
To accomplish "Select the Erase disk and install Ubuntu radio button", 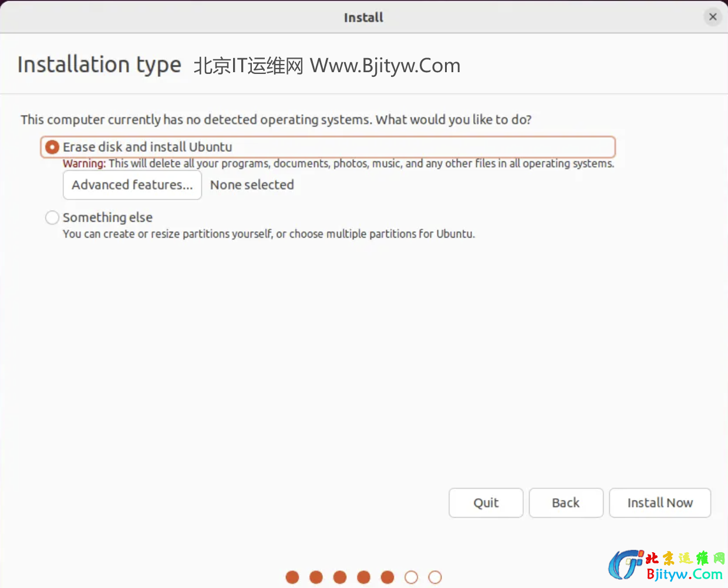I will point(52,147).
